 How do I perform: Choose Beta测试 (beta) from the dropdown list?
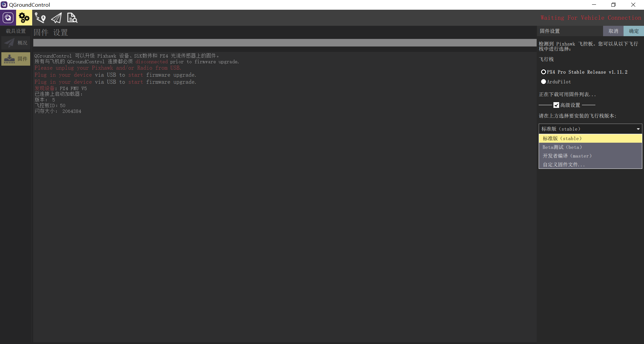pyautogui.click(x=590, y=147)
